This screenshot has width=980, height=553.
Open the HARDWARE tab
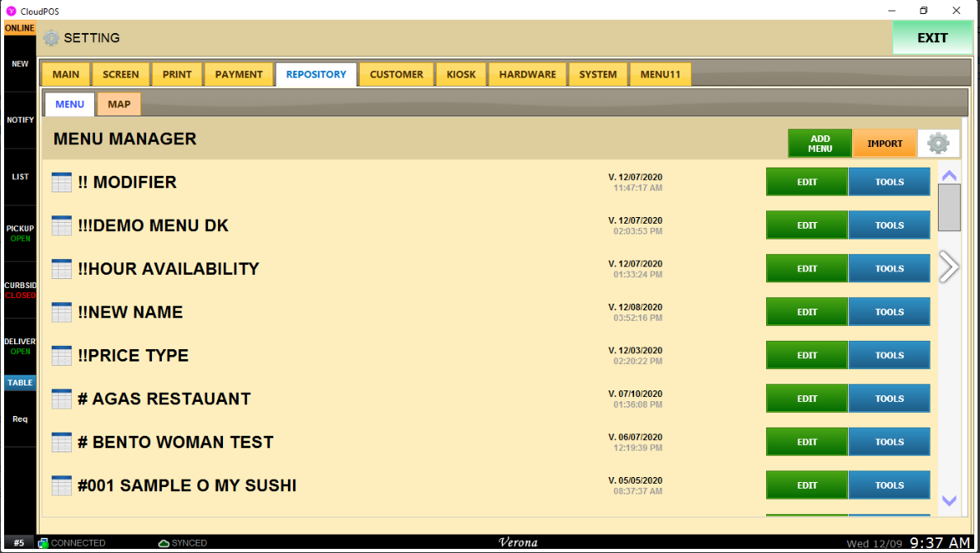tap(528, 74)
